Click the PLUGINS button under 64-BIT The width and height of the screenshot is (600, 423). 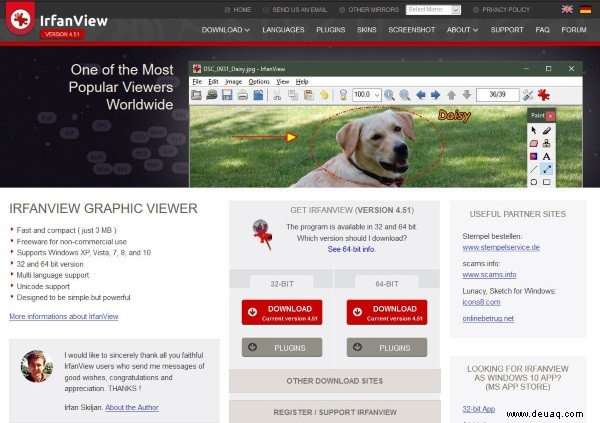387,348
